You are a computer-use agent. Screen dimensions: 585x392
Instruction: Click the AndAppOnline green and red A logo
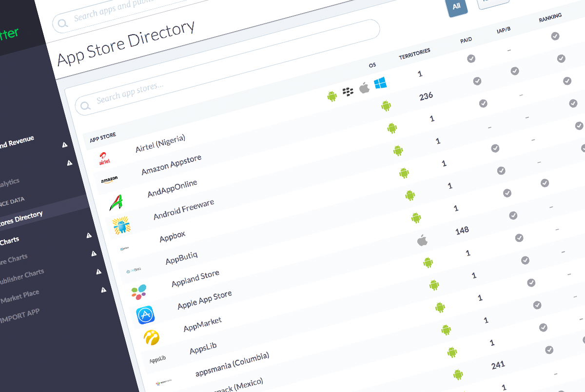[116, 202]
